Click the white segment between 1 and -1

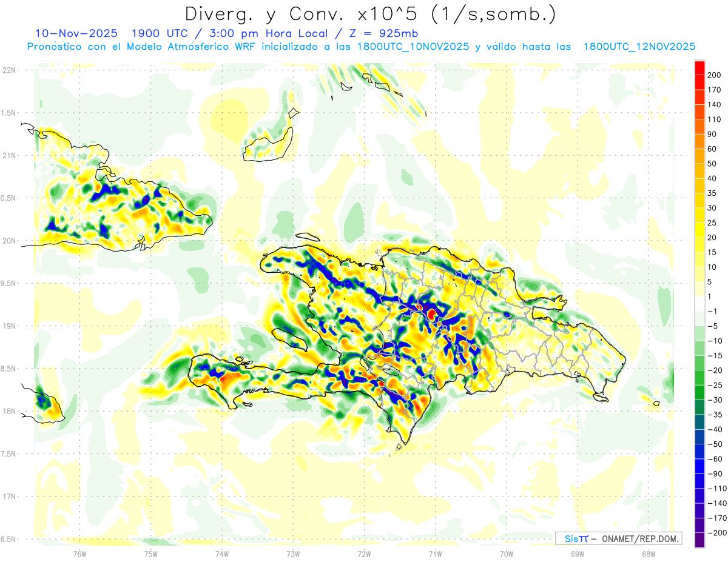pyautogui.click(x=699, y=304)
